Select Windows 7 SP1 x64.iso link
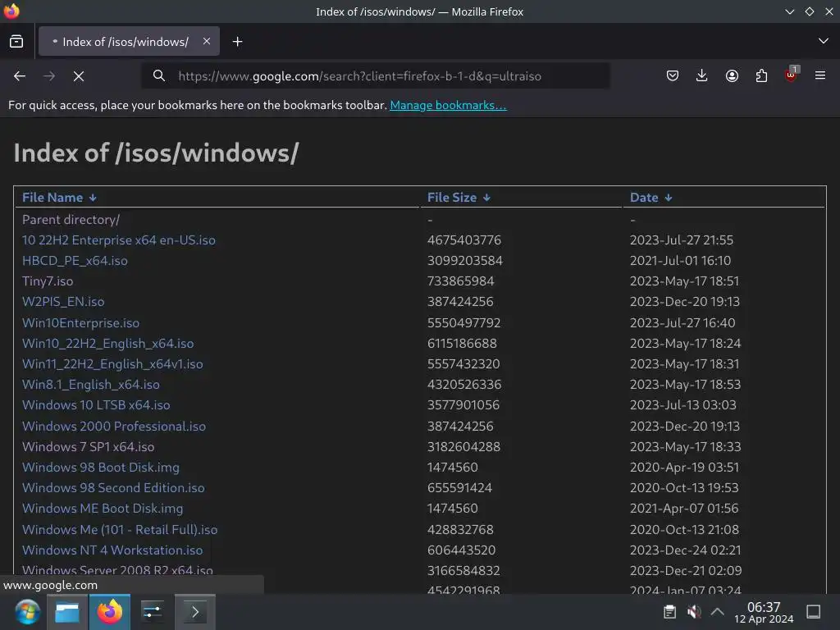The height and width of the screenshot is (630, 840). point(88,447)
